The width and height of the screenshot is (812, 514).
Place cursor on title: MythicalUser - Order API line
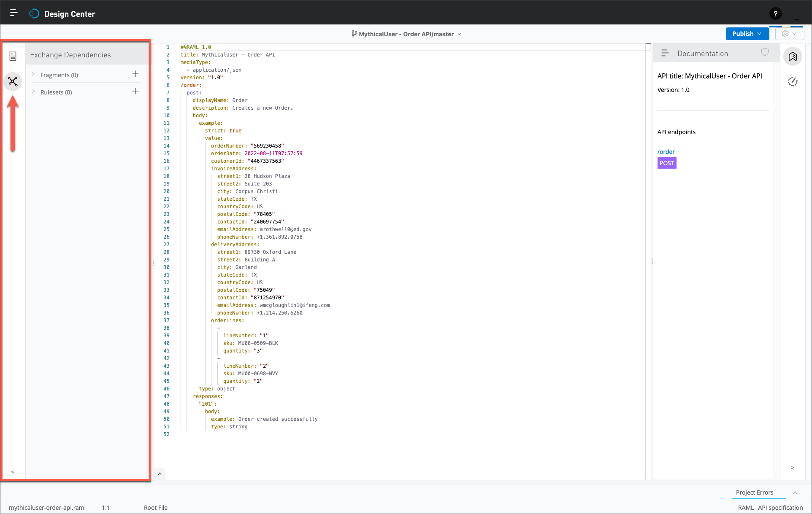click(228, 55)
